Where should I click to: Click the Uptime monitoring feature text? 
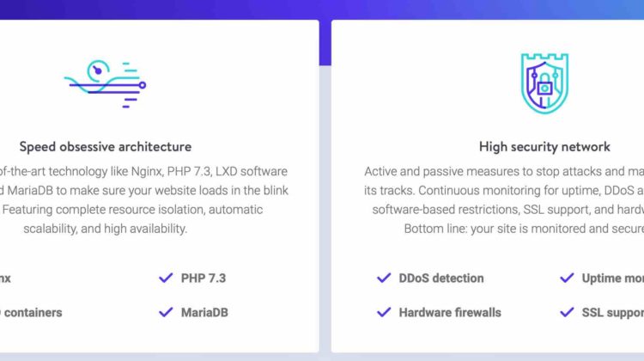[x=613, y=278]
